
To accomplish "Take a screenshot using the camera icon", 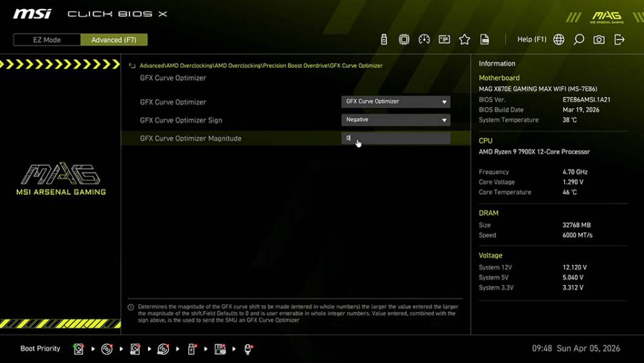I will (x=599, y=39).
